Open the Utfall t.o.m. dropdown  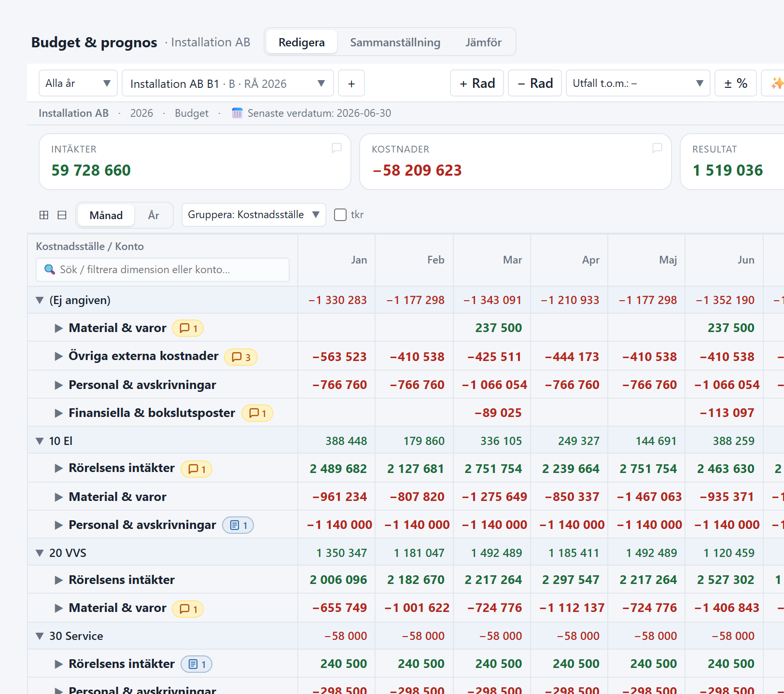pyautogui.click(x=638, y=83)
